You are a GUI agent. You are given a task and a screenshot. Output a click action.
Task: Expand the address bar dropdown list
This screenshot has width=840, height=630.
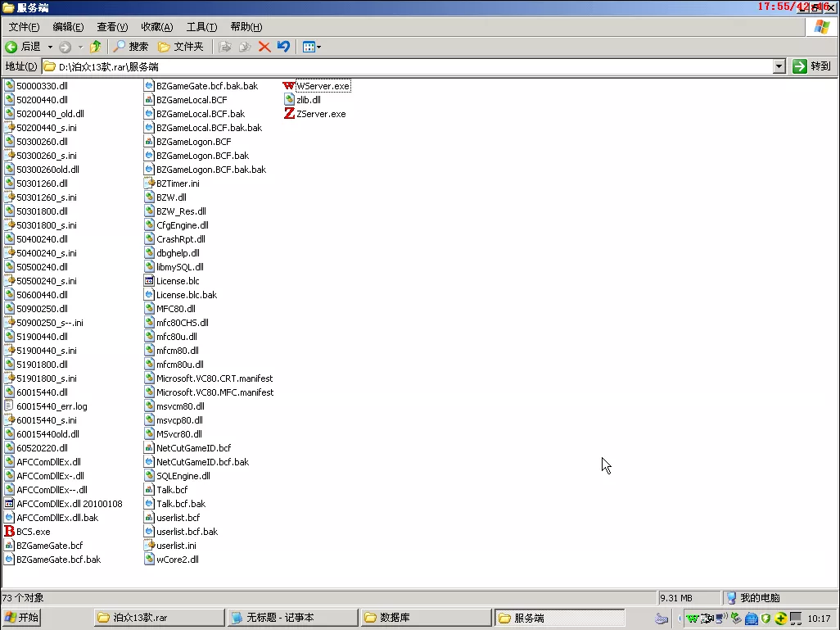click(x=779, y=66)
